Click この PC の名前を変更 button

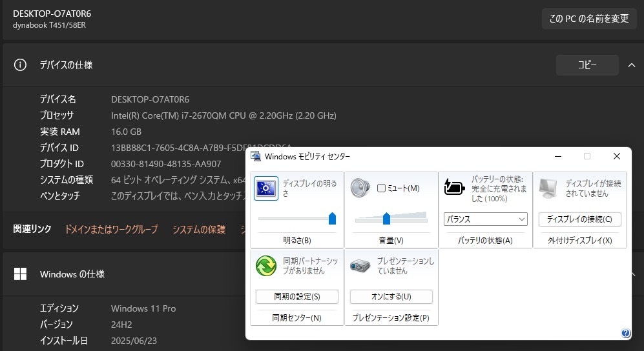click(x=589, y=19)
